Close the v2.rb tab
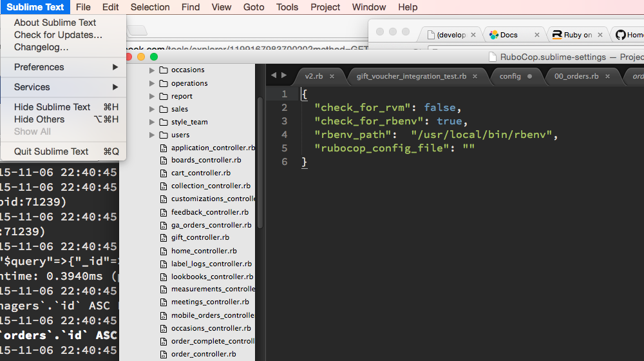Image resolution: width=644 pixels, height=361 pixels. tap(332, 77)
